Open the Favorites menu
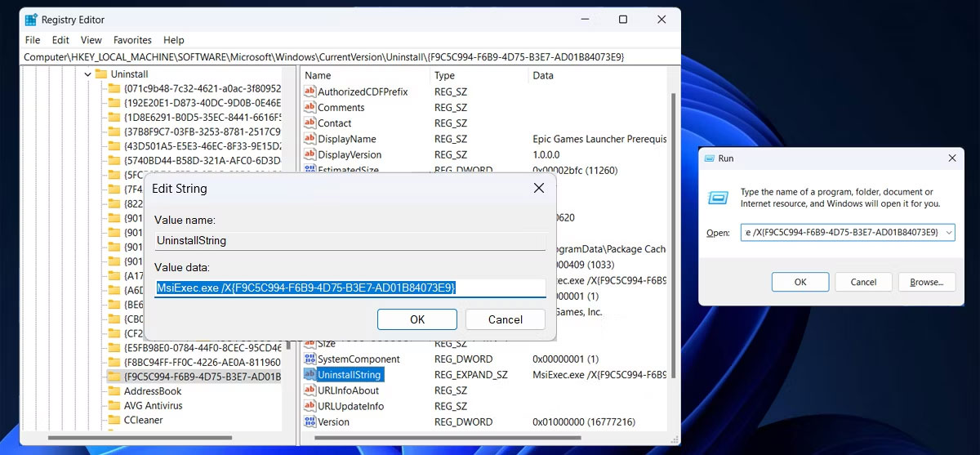This screenshot has height=455, width=980. (x=132, y=40)
